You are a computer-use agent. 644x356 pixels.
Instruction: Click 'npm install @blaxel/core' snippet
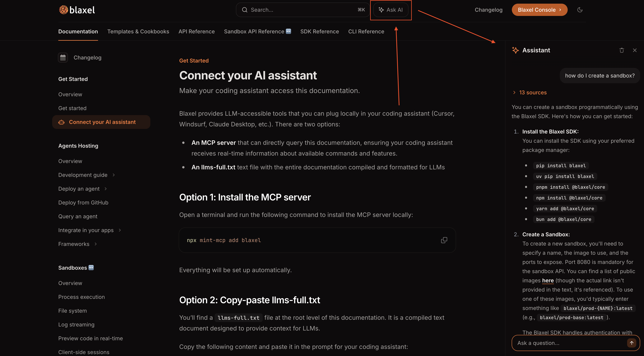(569, 198)
